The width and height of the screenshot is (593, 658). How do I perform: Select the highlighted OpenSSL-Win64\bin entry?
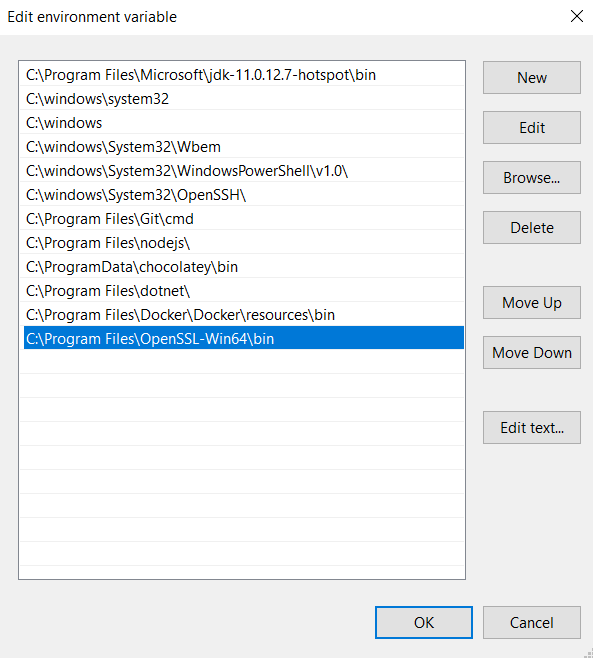click(244, 338)
